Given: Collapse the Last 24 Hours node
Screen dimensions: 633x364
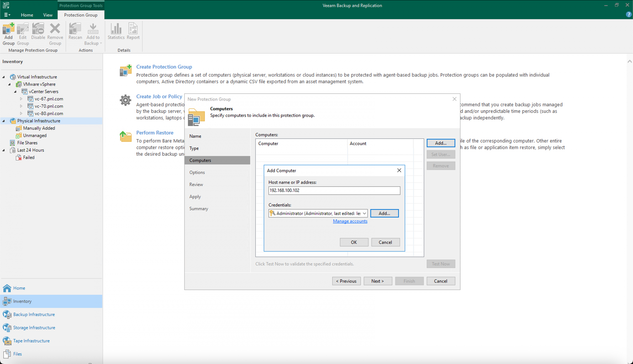Looking at the screenshot, I should click(x=3, y=150).
